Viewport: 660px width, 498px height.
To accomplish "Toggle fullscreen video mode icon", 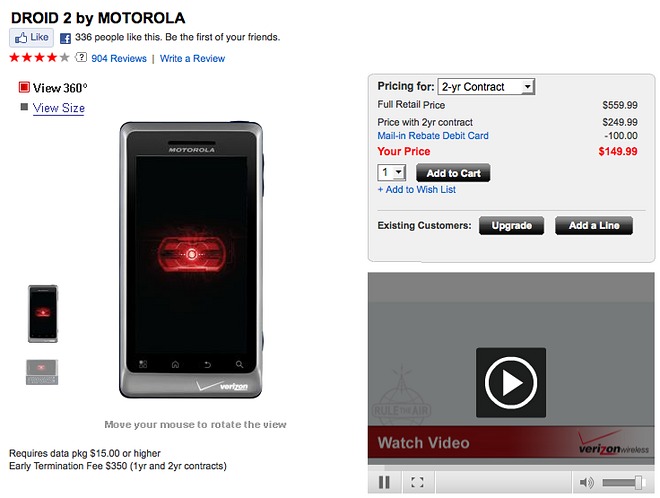I will click(417, 482).
